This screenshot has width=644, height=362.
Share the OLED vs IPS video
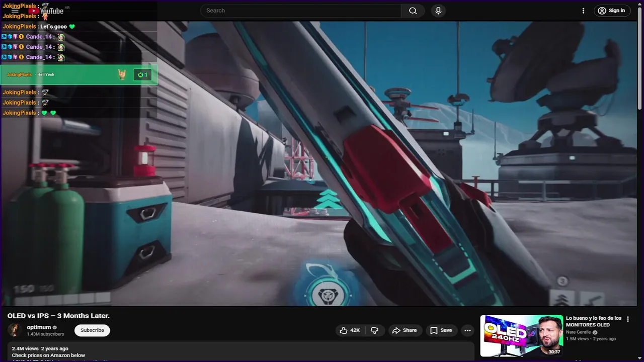pyautogui.click(x=405, y=330)
